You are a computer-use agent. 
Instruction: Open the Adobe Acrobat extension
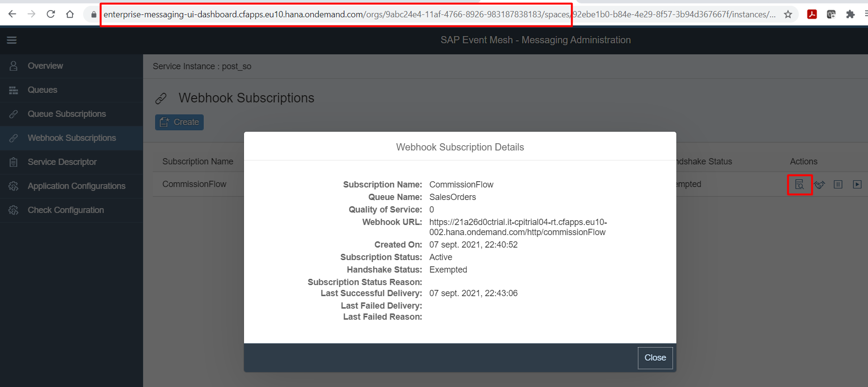[x=812, y=14]
